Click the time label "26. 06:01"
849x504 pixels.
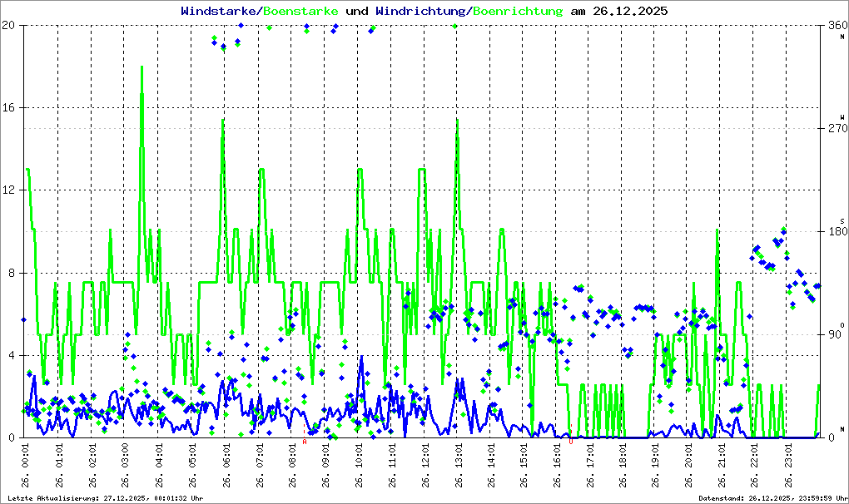226,466
